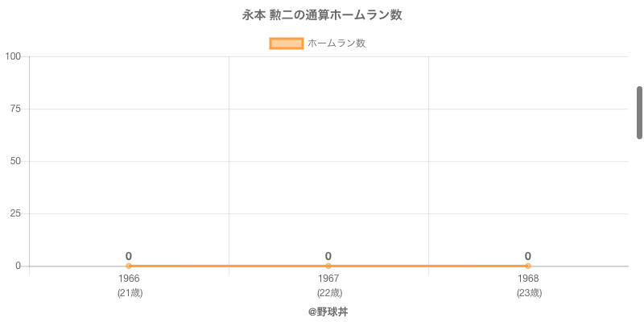Select the 0 value label above 1967

[x=328, y=256]
